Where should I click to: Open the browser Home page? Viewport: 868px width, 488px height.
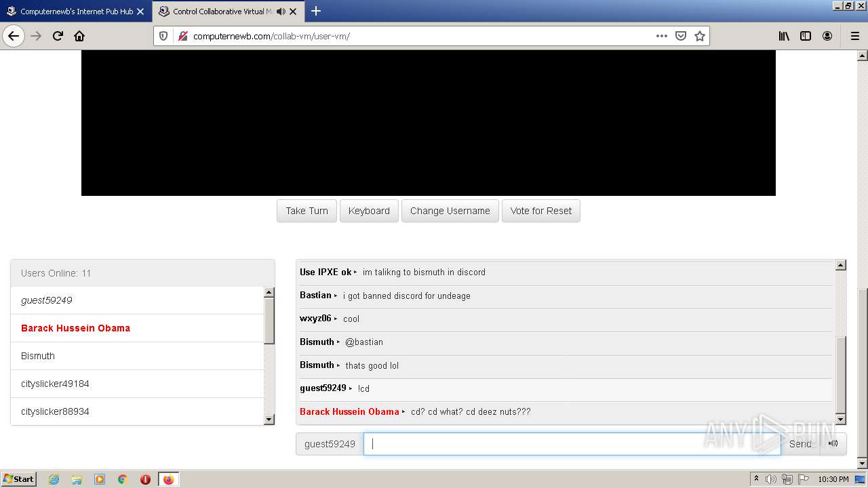(79, 36)
